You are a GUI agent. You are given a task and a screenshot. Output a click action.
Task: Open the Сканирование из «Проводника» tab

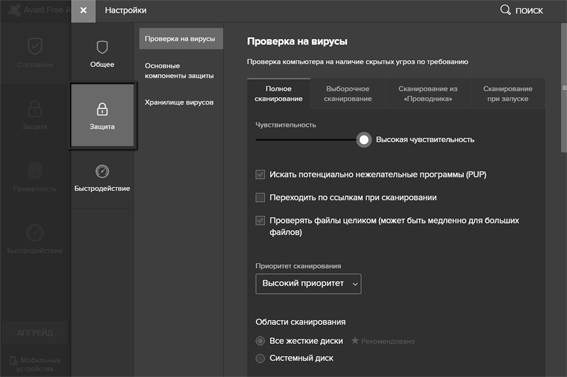(428, 94)
